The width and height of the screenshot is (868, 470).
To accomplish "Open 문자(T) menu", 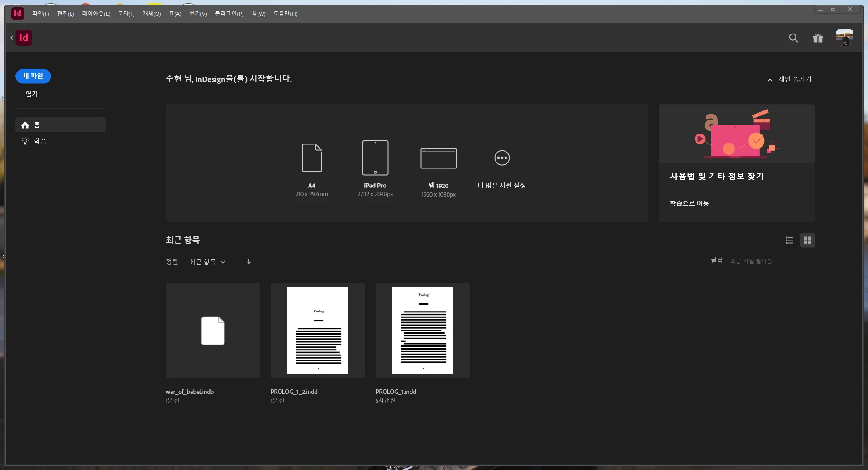I will (x=126, y=14).
